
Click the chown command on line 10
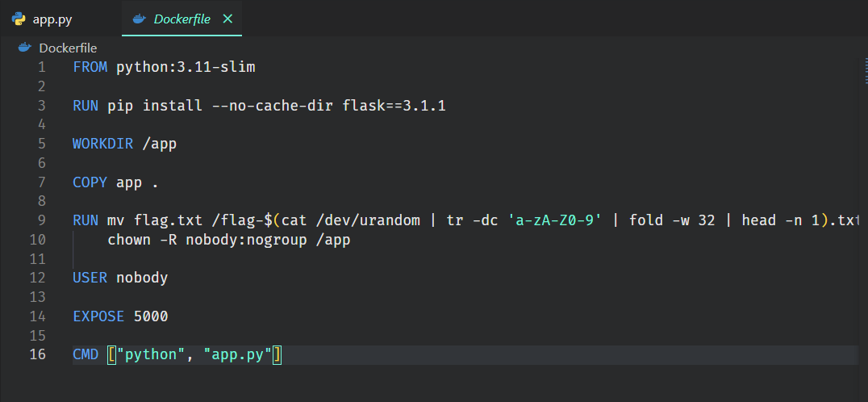[129, 240]
